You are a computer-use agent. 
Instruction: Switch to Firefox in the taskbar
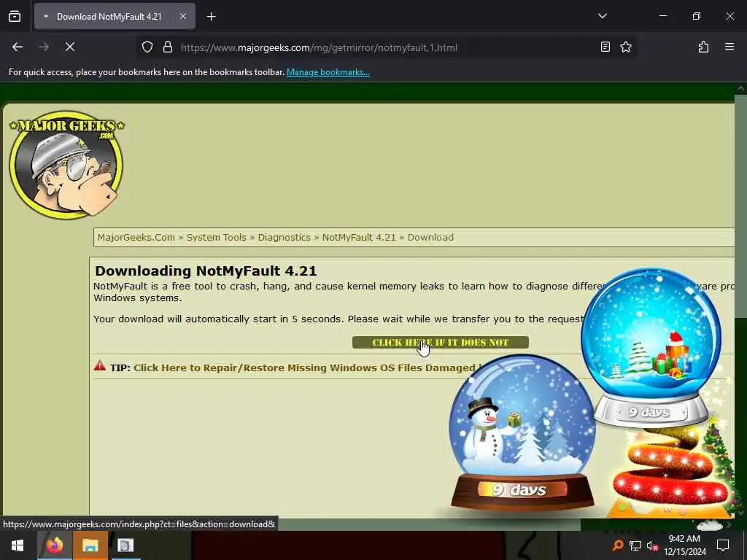(54, 545)
